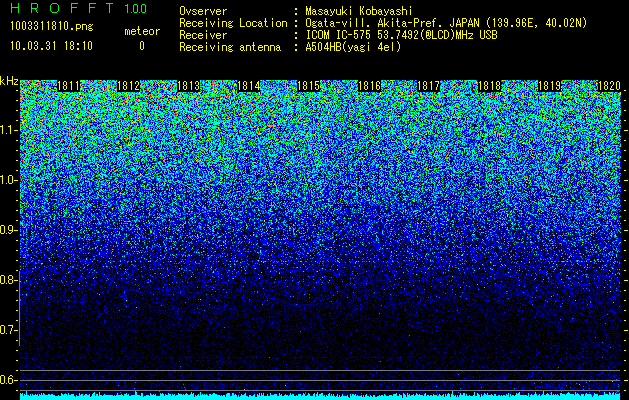Click the 0.6 frequency axis label

[8, 380]
